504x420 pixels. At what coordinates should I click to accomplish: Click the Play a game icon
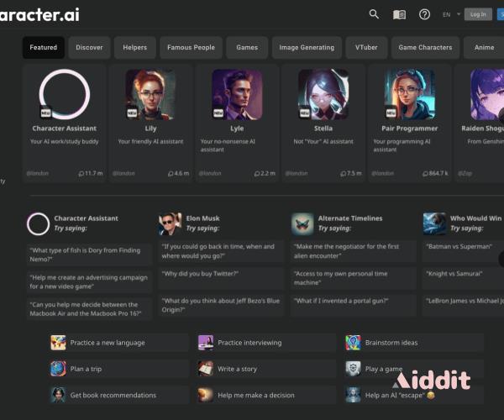pos(353,369)
